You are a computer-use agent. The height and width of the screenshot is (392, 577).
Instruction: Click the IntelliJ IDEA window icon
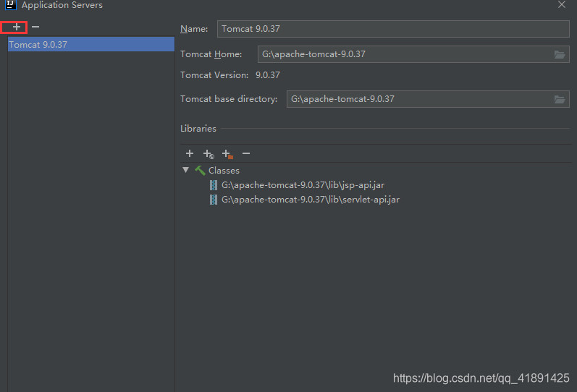(x=10, y=4)
